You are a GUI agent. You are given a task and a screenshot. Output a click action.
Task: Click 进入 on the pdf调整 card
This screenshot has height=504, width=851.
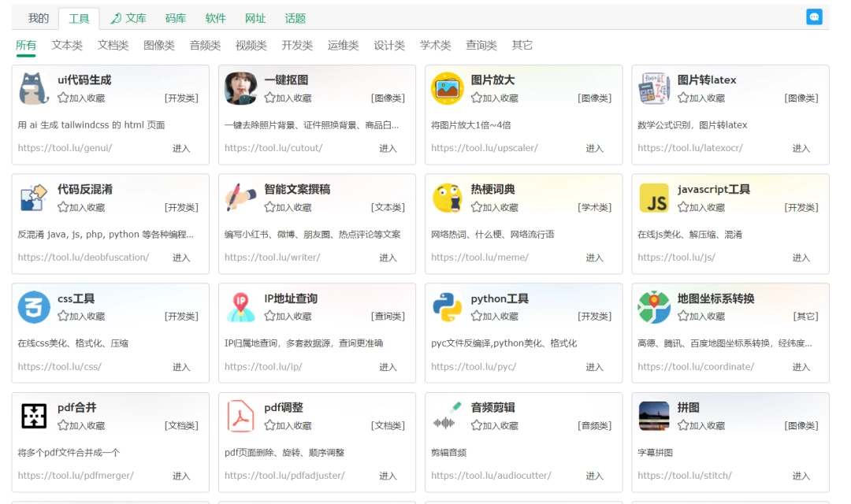click(388, 476)
